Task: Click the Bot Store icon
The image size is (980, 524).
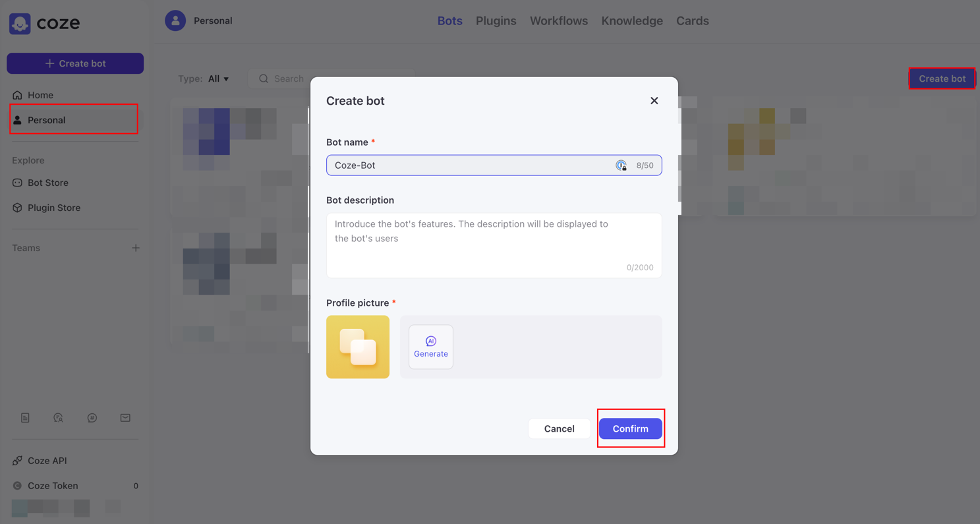Action: pos(18,183)
